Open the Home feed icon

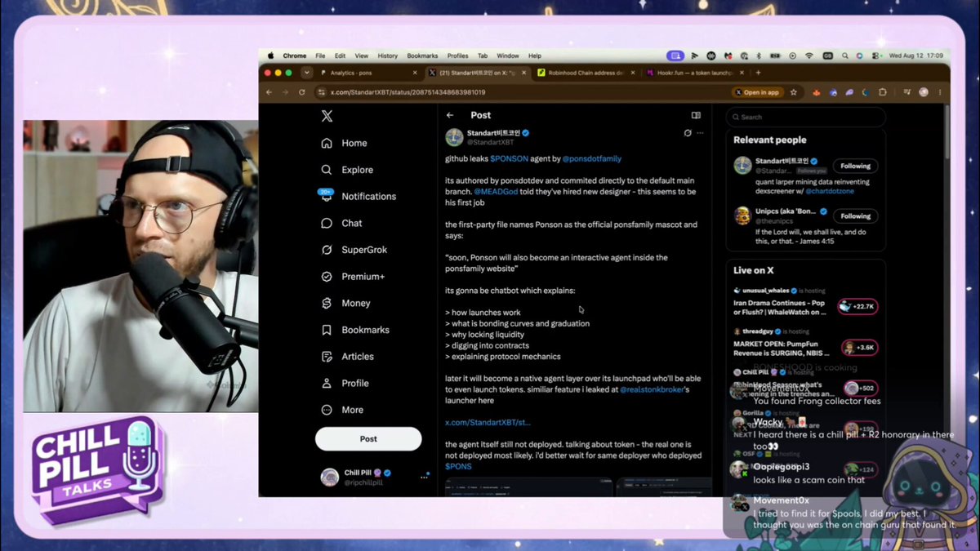click(x=327, y=143)
